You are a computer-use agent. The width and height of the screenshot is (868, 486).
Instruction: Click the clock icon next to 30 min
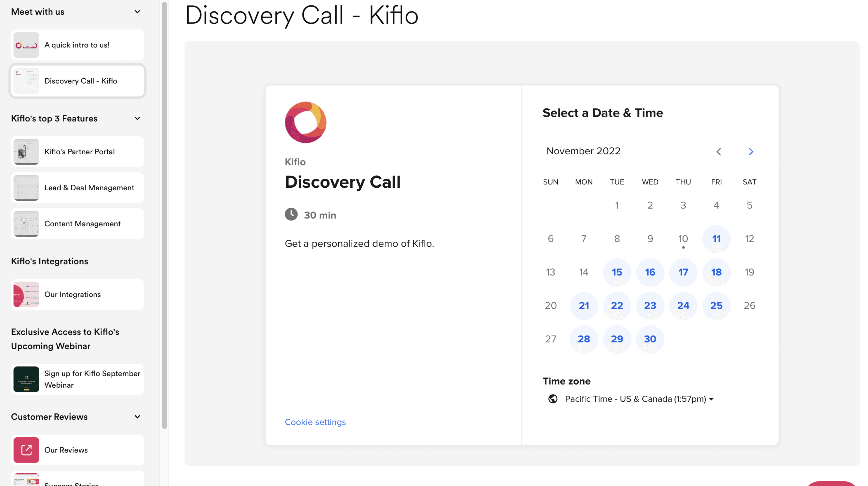[291, 214]
